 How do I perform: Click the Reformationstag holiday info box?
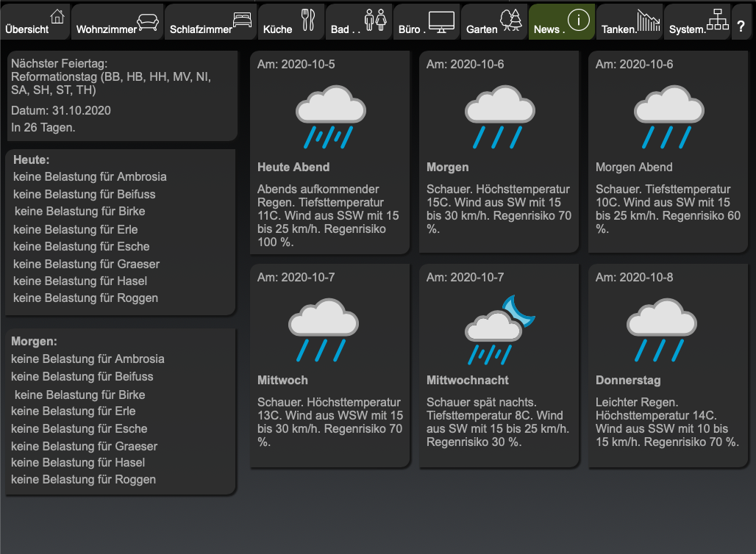121,96
